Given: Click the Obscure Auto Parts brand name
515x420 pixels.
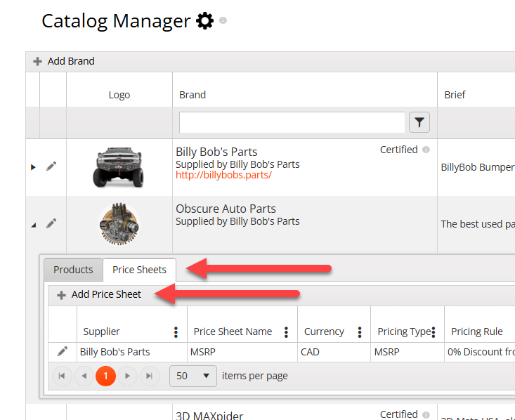Looking at the screenshot, I should coord(226,209).
